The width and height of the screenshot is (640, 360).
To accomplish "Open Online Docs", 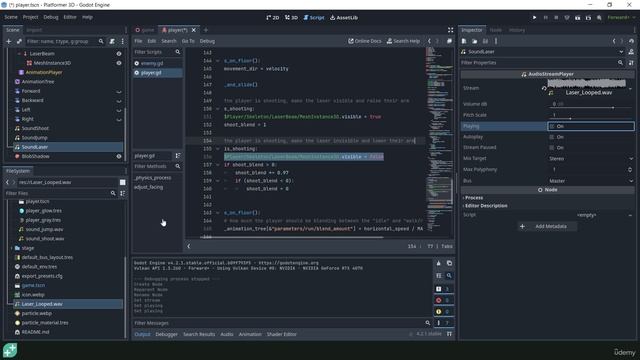I will tap(365, 41).
